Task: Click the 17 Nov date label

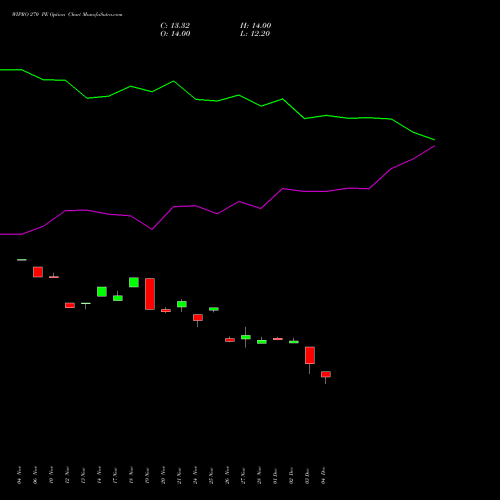Action: tap(115, 475)
